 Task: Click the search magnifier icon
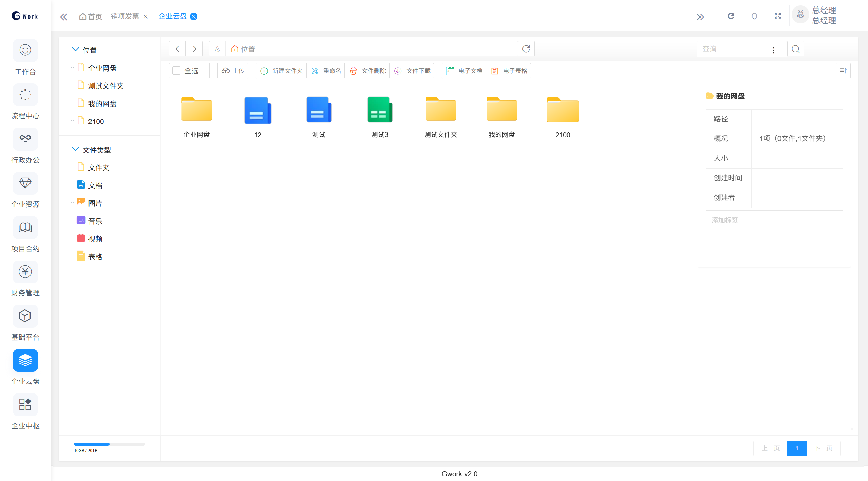click(795, 49)
